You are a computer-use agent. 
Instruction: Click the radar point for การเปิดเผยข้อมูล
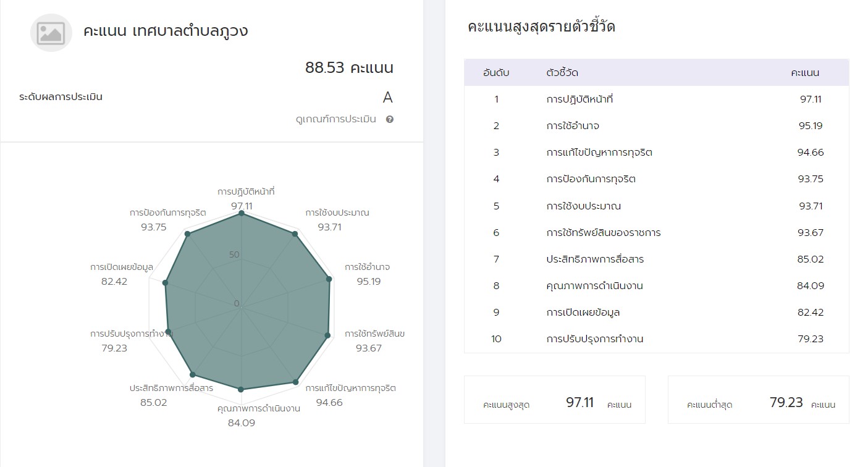[165, 283]
